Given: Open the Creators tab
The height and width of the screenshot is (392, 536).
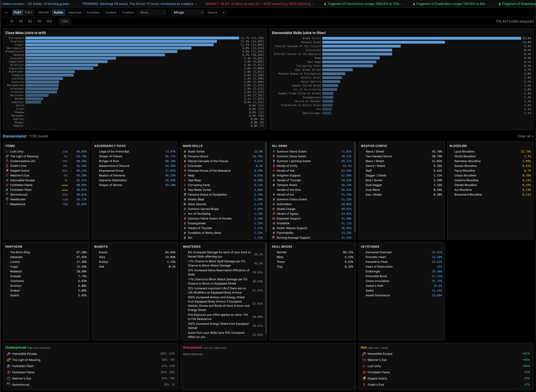Looking at the screenshot, I should [x=128, y=13].
